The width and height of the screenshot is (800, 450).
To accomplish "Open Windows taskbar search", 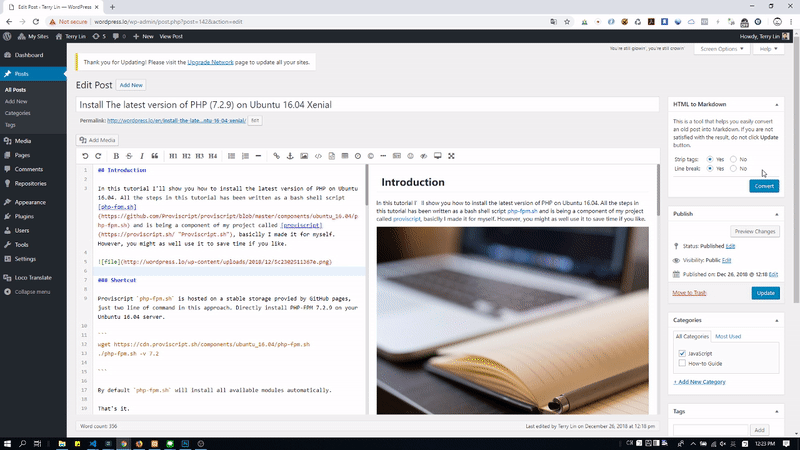I will pos(22,444).
